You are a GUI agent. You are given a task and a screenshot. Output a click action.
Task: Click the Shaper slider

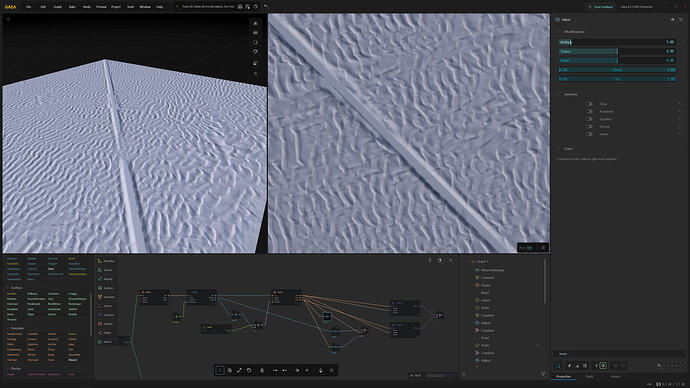[x=617, y=51]
